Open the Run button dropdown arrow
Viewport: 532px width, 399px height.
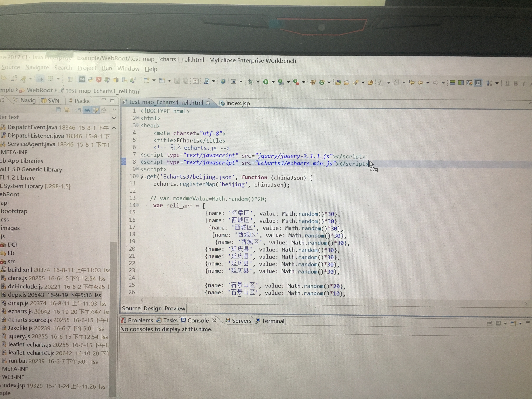273,82
